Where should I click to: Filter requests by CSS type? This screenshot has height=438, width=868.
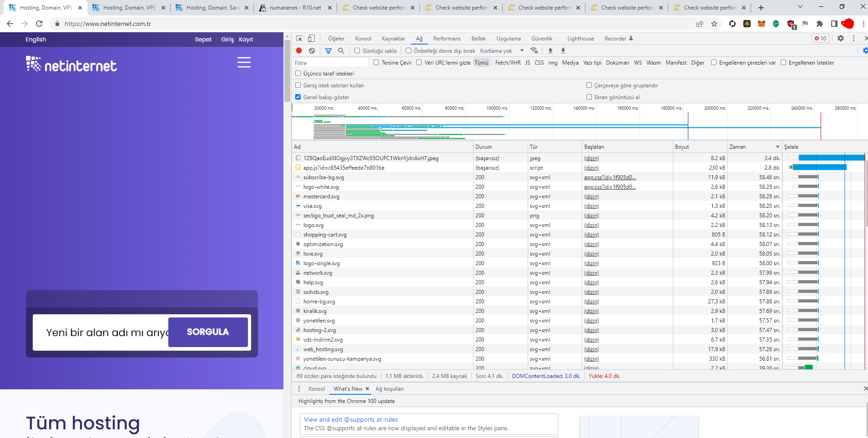pos(539,63)
